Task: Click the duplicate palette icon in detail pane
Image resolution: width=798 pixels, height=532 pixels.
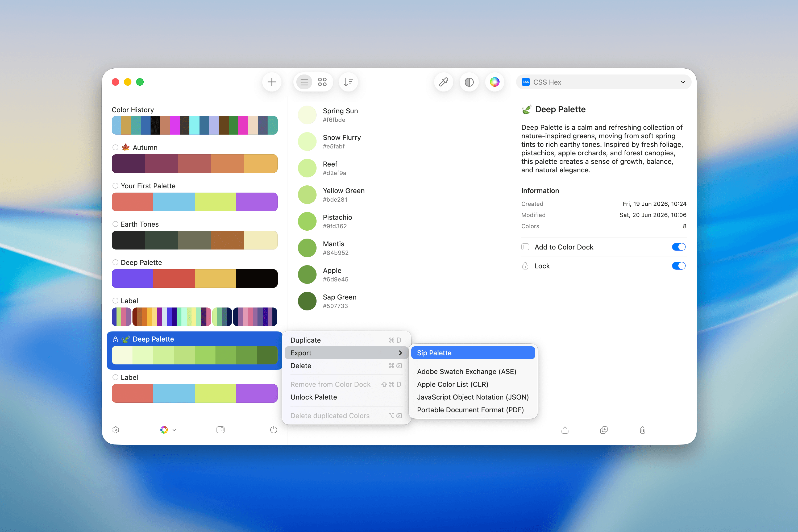Action: (604, 430)
